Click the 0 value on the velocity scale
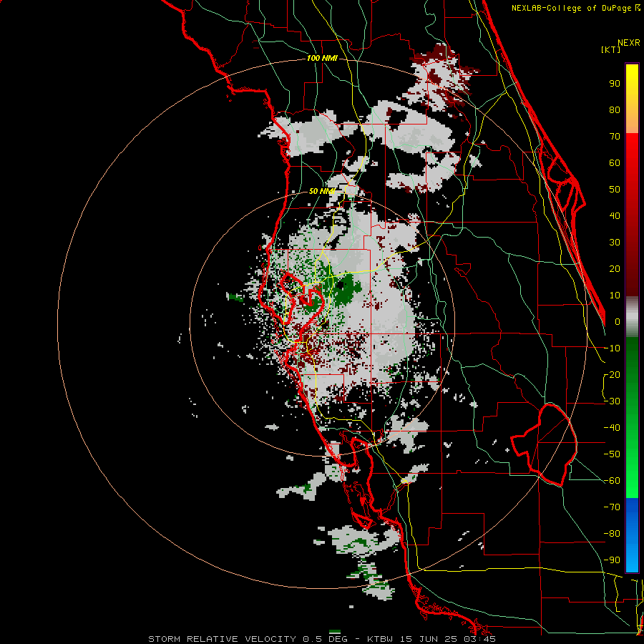Screen dimensions: 644x644 (x=618, y=322)
